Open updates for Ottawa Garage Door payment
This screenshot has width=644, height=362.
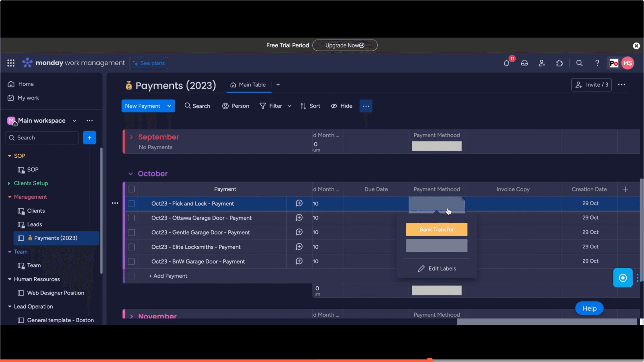click(x=299, y=218)
